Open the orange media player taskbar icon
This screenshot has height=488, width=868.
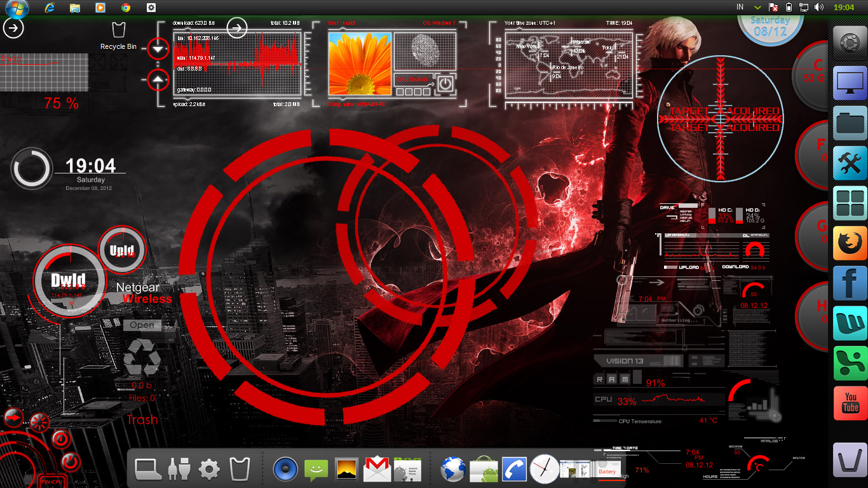click(x=100, y=8)
